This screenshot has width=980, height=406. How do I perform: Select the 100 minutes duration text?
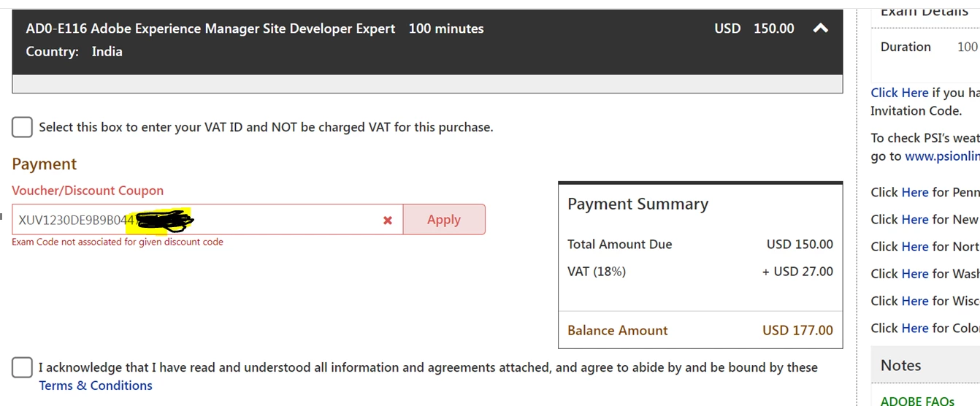point(446,28)
